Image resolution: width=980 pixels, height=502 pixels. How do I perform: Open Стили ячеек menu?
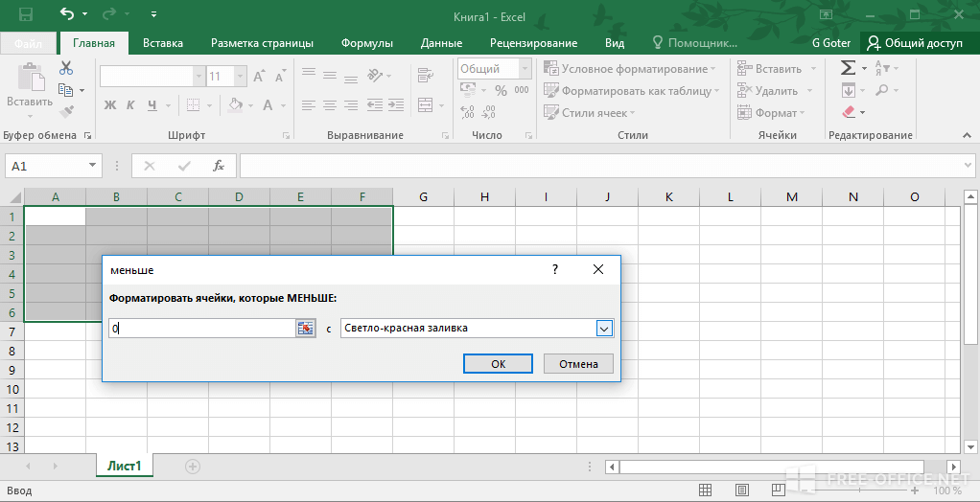click(589, 113)
